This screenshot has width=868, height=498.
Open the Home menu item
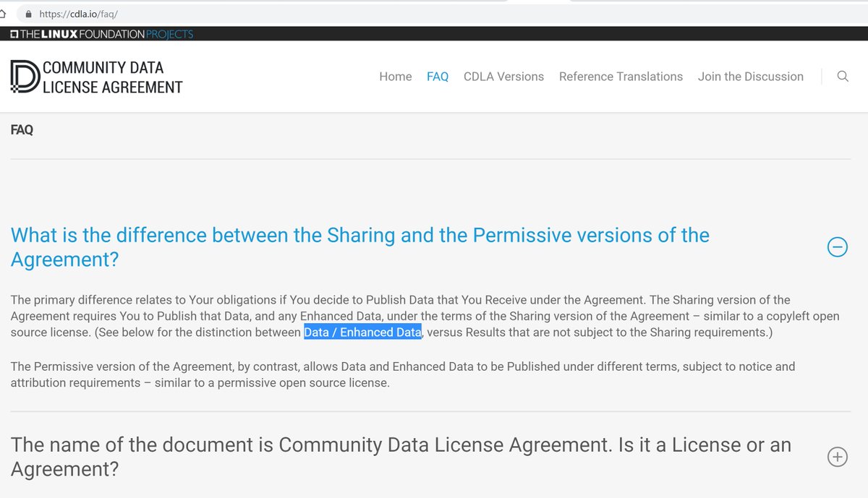(396, 77)
